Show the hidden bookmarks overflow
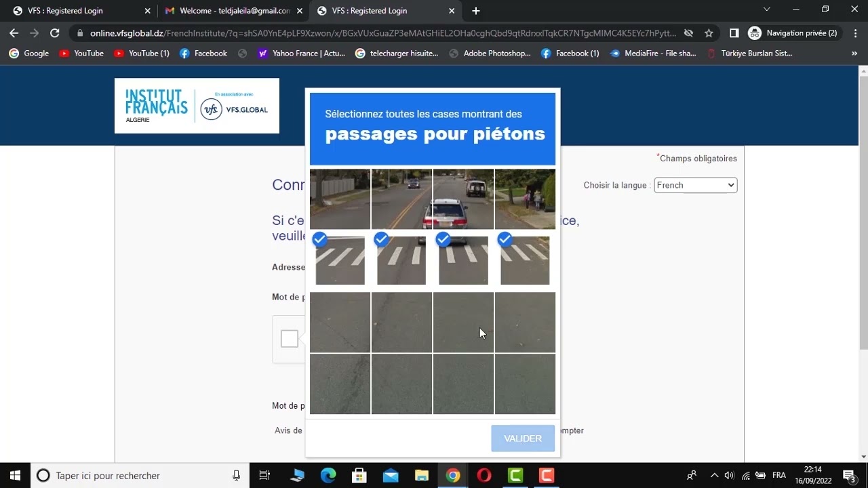The height and width of the screenshot is (488, 868). (854, 53)
